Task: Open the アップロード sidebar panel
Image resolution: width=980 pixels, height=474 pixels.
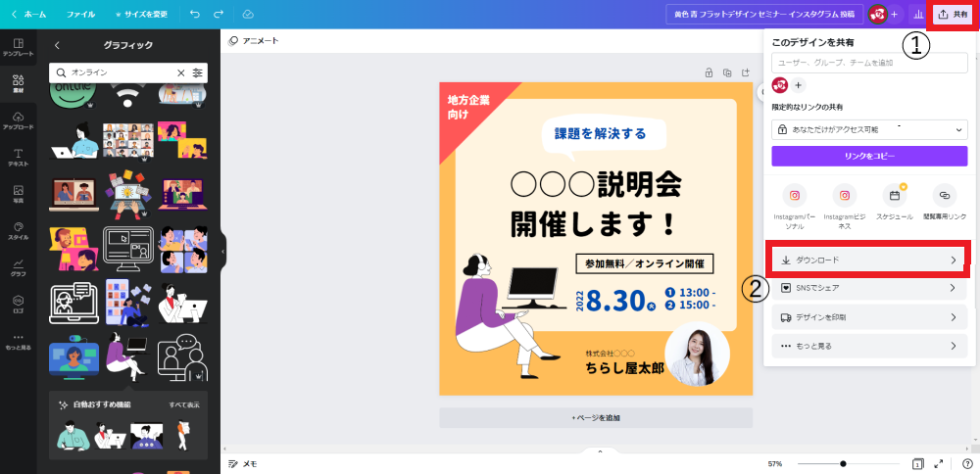Action: pos(18,120)
